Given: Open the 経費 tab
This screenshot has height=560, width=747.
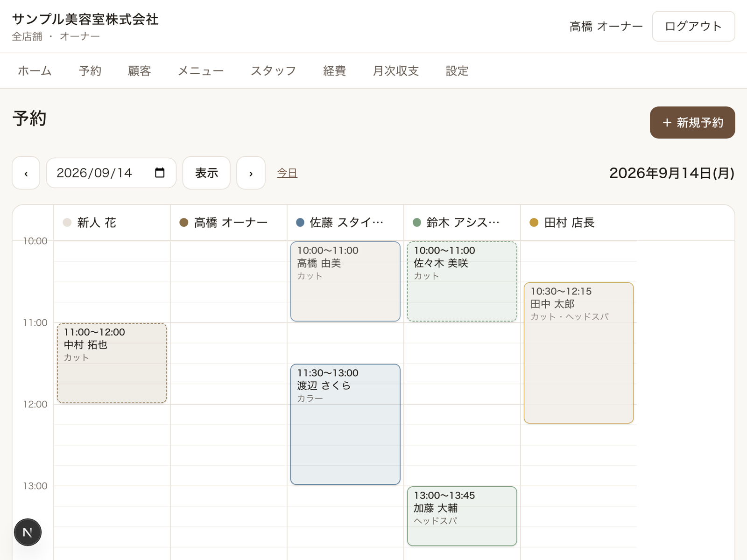Looking at the screenshot, I should (x=335, y=71).
